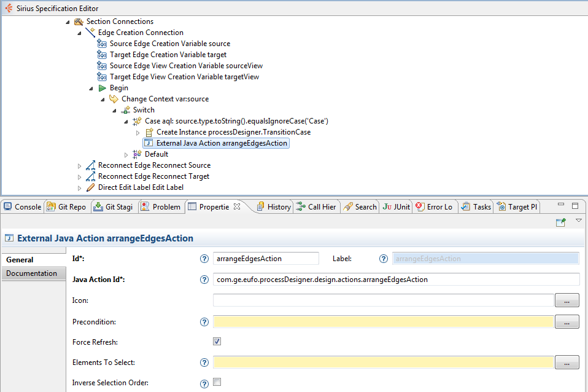
Task: Uncheck the Force Refresh checkbox
Action: point(217,342)
